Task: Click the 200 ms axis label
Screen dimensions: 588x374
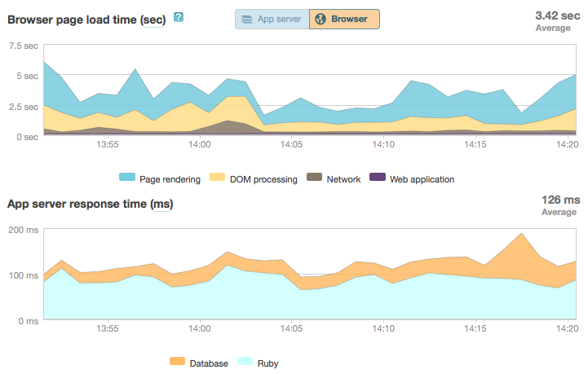Action: click(24, 230)
